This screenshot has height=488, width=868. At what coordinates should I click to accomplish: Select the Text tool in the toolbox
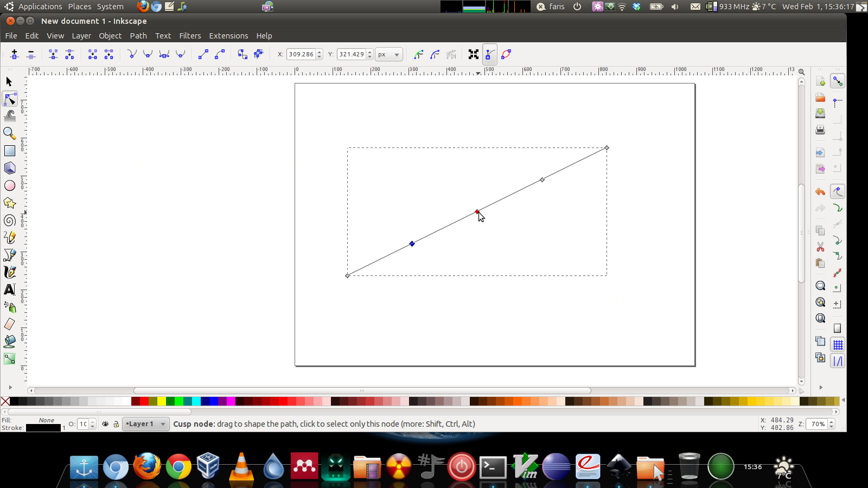(x=10, y=290)
